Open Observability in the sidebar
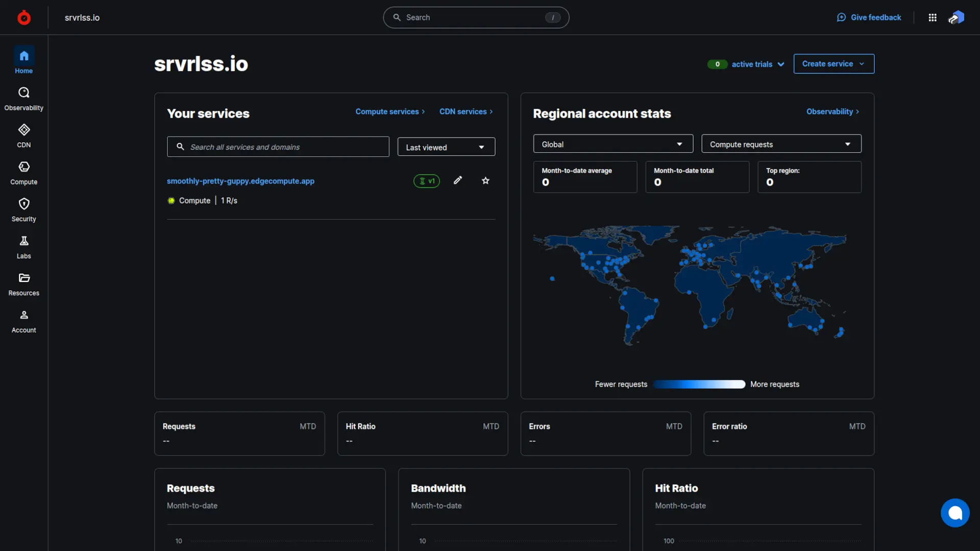The image size is (980, 551). point(24,99)
